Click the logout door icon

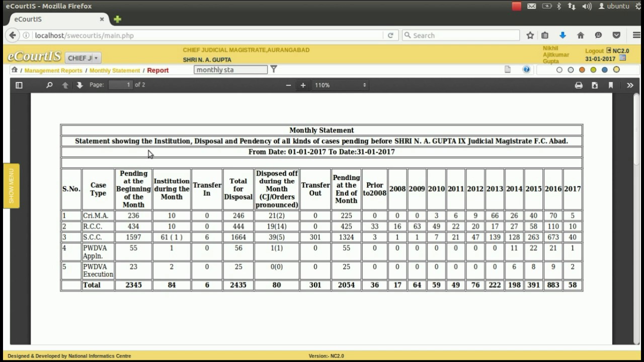tap(609, 50)
